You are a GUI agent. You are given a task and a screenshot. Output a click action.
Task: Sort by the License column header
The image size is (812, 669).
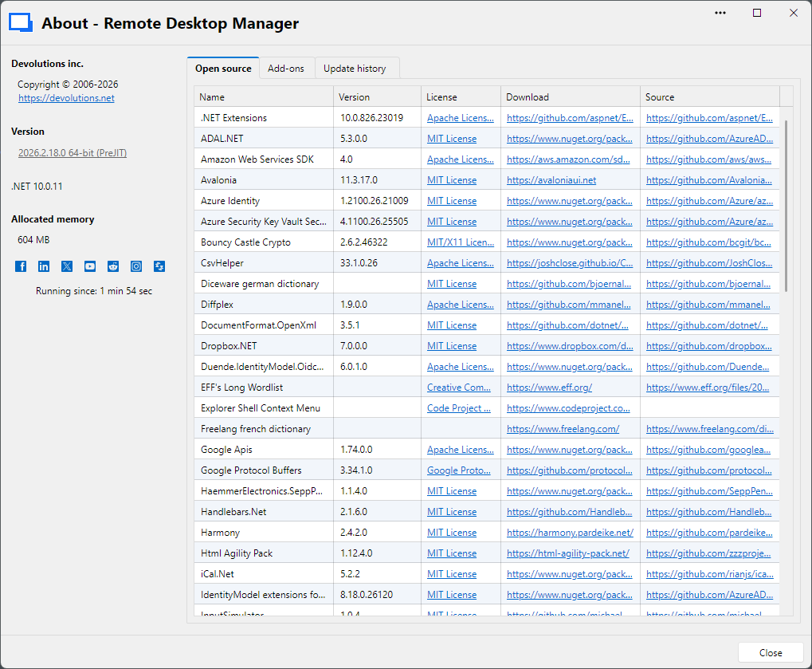tap(461, 97)
